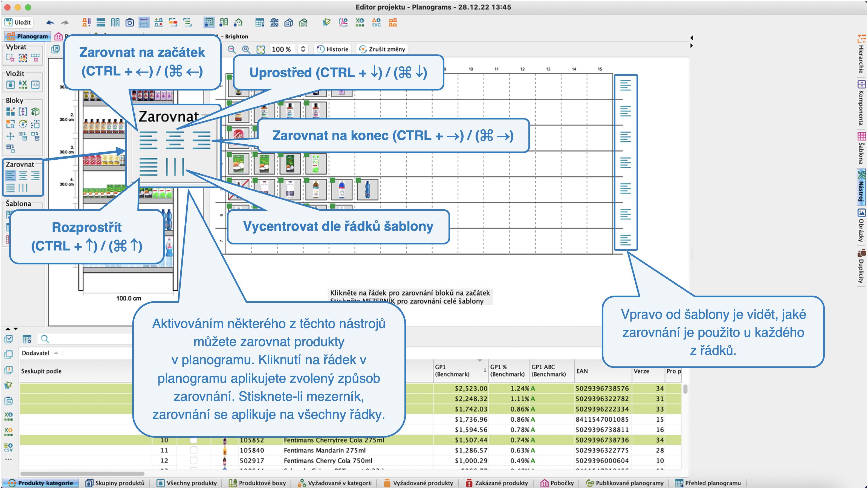This screenshot has width=868, height=490.
Task: Open the Publikované planogramy tab
Action: point(625,483)
